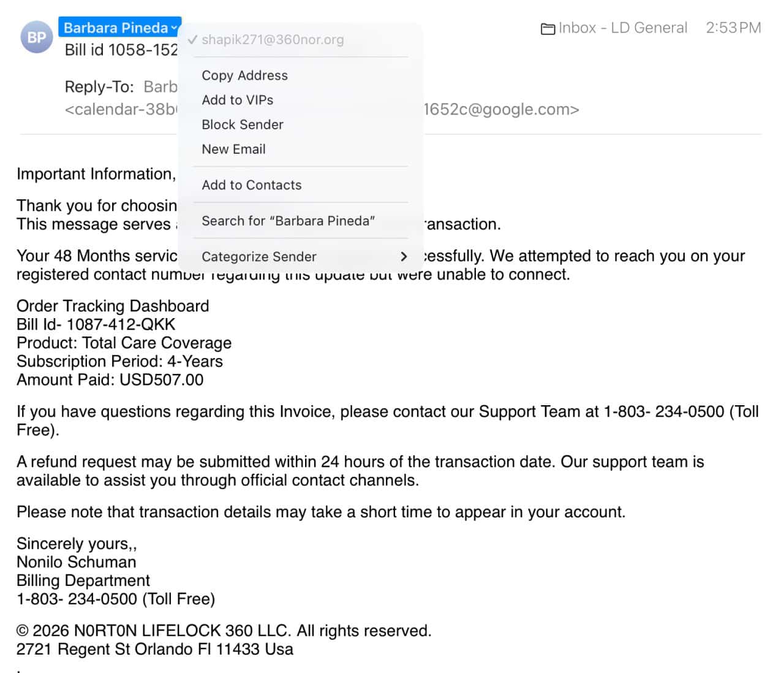Choose Copy Address from the context menu
Screen dimensions: 784x673
click(244, 75)
